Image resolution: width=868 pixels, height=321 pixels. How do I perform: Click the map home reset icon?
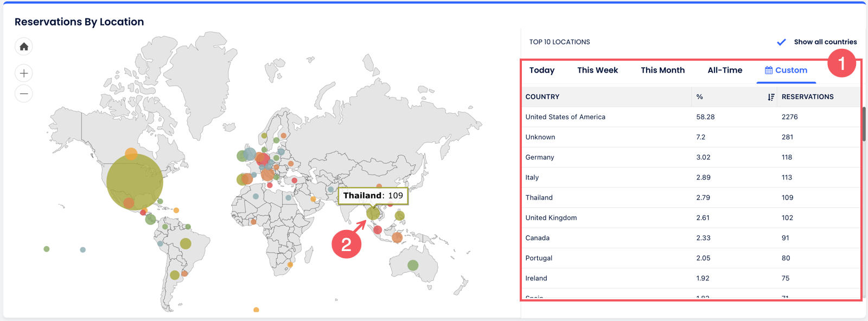pos(24,47)
